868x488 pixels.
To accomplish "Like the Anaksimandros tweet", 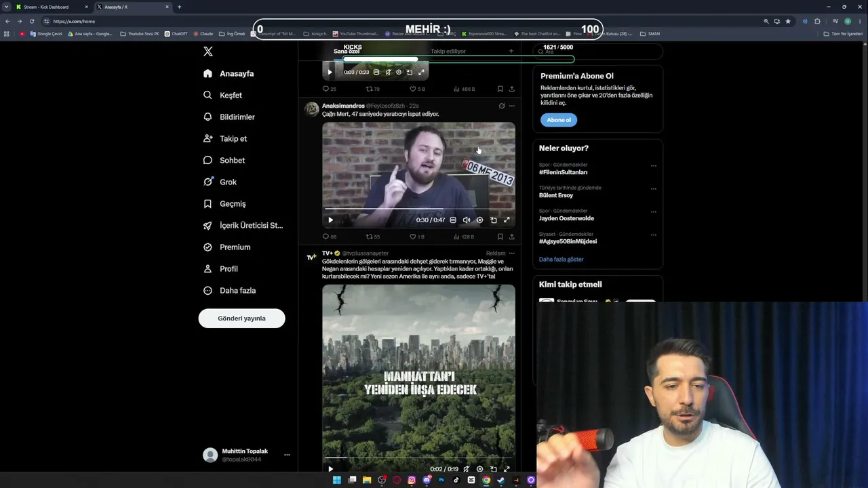I will pos(417,237).
